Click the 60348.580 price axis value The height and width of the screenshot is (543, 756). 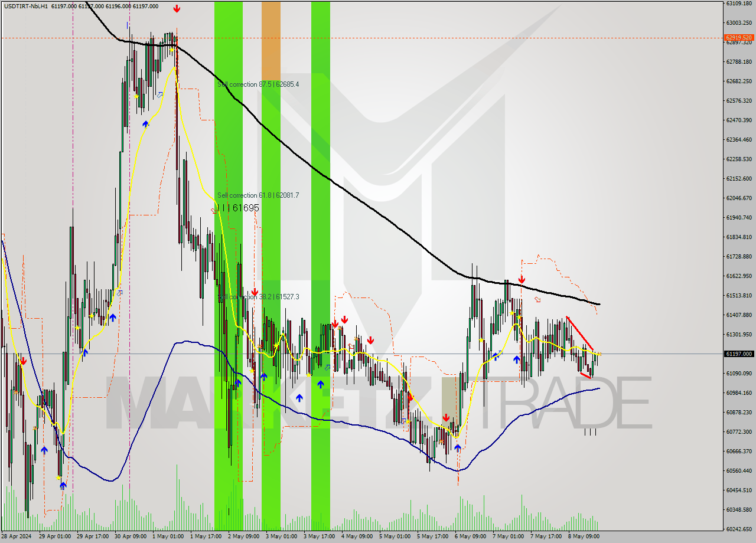tap(739, 509)
